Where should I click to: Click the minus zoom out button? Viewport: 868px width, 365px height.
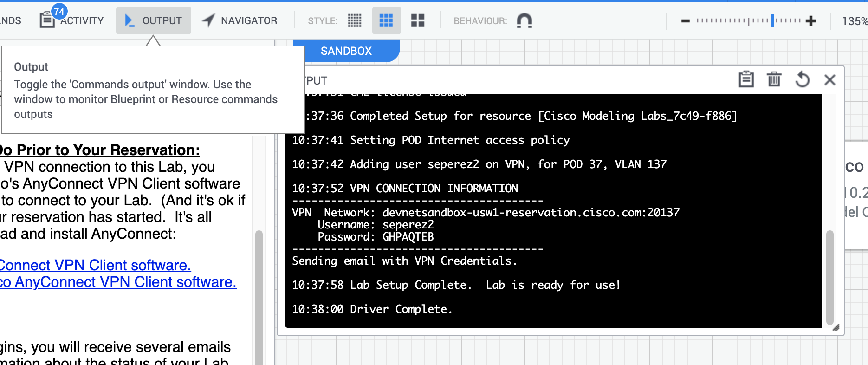[x=685, y=21]
